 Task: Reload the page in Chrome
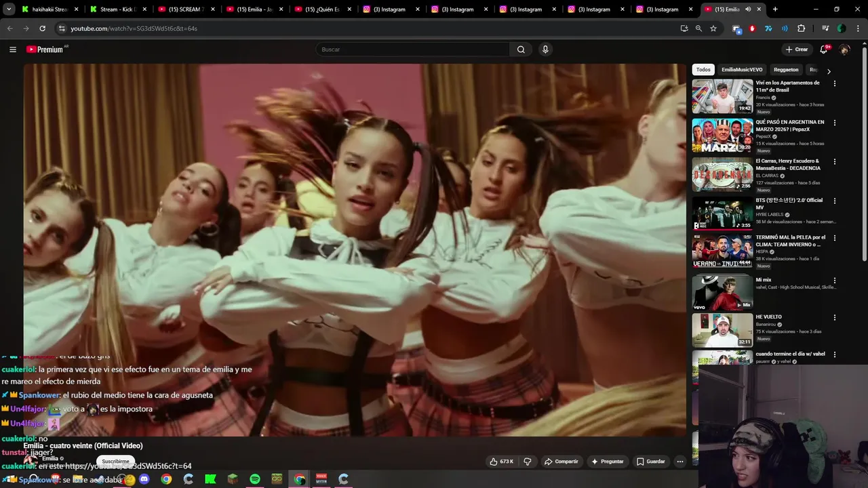42,28
